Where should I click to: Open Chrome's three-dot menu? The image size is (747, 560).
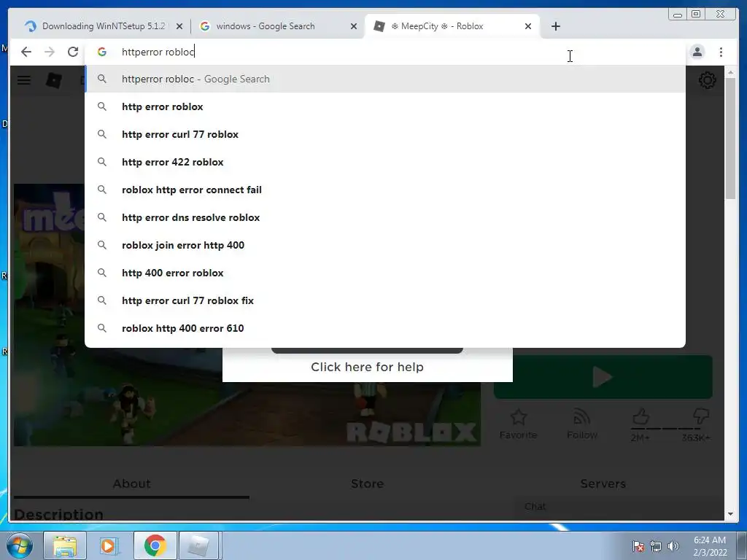(x=721, y=52)
